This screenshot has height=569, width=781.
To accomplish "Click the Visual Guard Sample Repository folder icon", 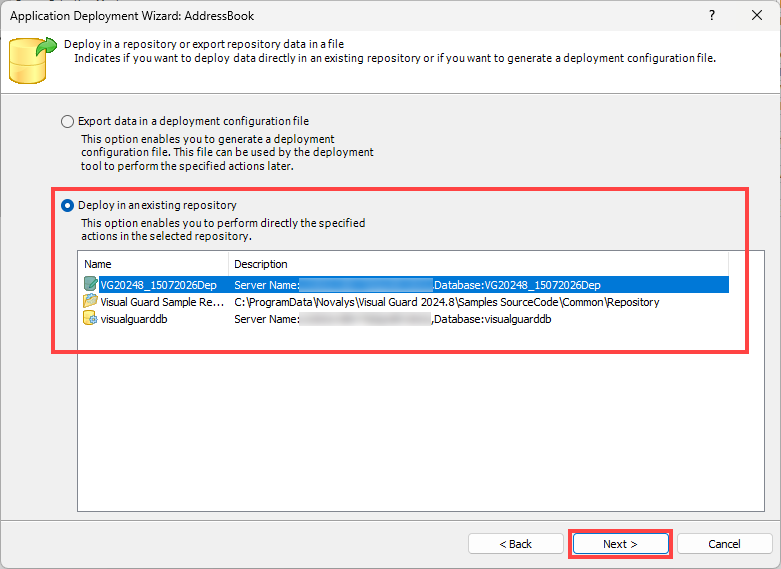I will pyautogui.click(x=91, y=301).
